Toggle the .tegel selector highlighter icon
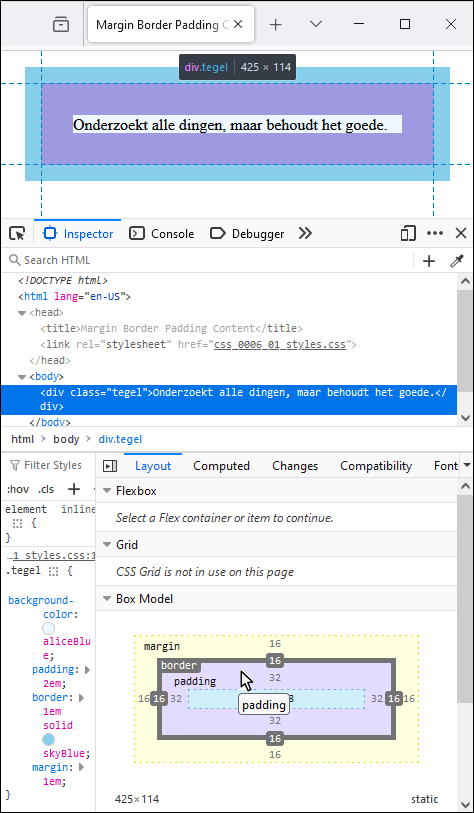474x813 pixels. tap(53, 572)
